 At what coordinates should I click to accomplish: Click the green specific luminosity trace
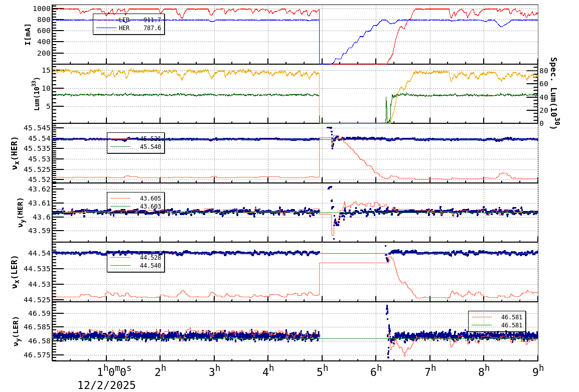click(x=151, y=93)
